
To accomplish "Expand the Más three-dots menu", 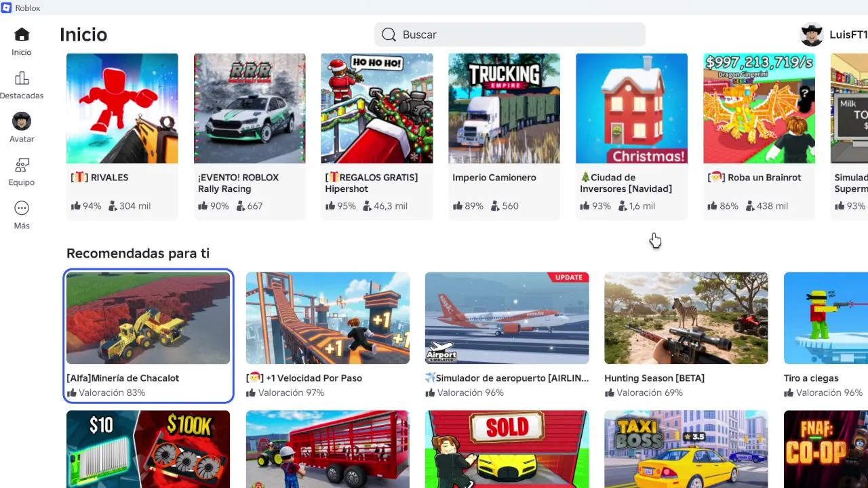I will 22,208.
